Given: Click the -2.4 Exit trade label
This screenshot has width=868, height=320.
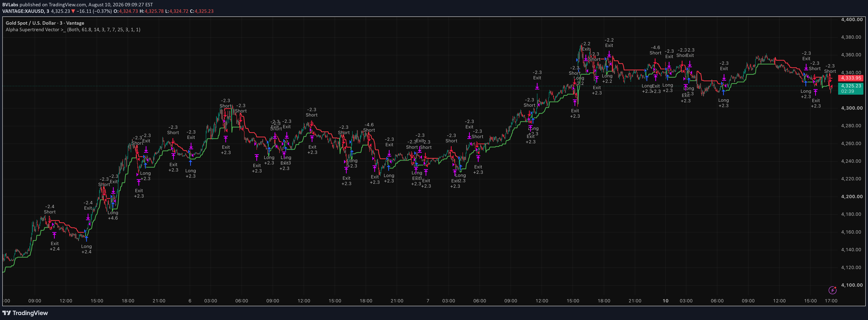Looking at the screenshot, I should 88,205.
